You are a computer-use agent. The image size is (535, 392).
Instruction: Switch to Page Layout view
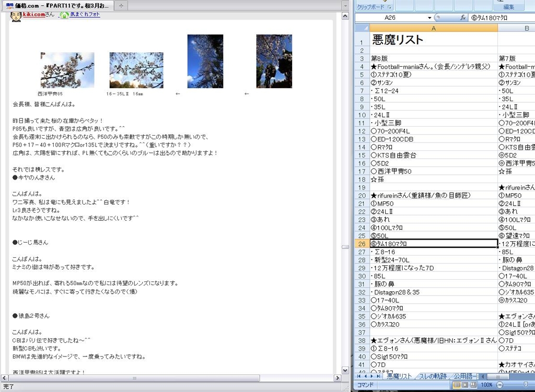click(x=465, y=385)
